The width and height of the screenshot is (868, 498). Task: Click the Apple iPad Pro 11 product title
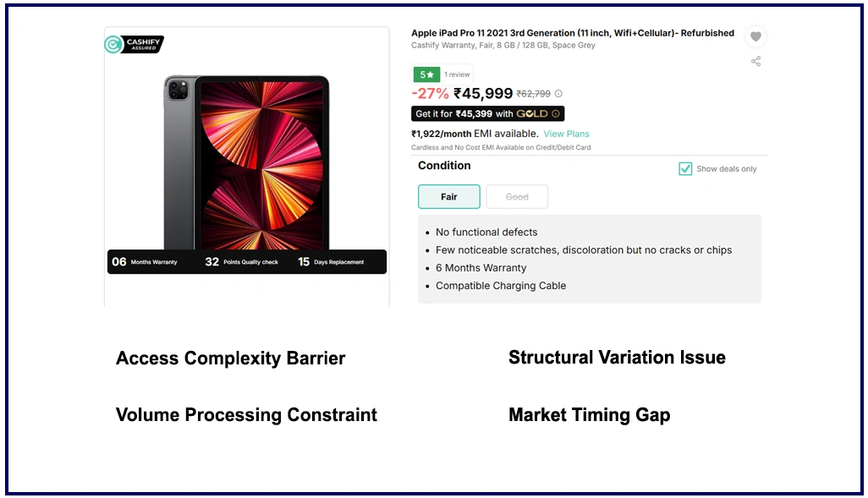(573, 33)
